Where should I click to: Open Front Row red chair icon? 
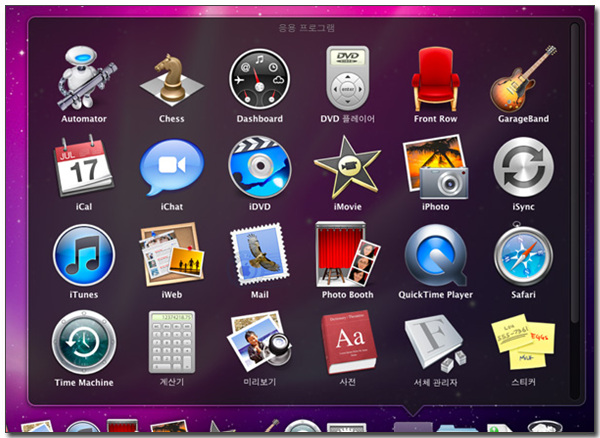(x=435, y=79)
